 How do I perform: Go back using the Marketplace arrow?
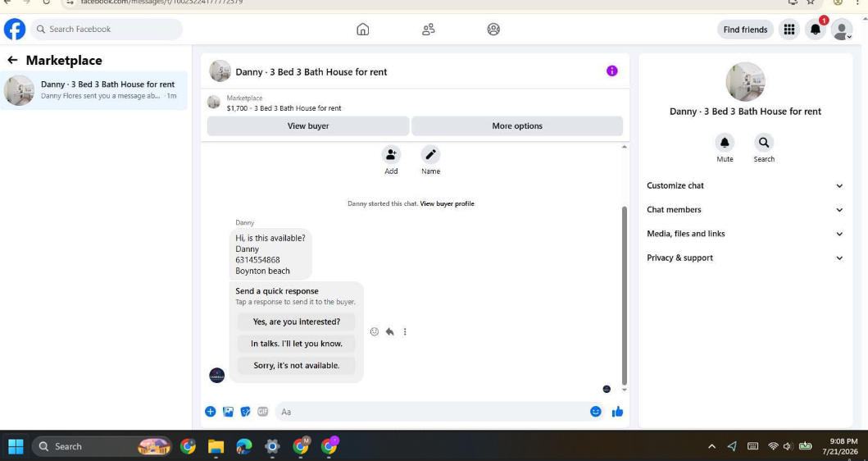coord(12,60)
